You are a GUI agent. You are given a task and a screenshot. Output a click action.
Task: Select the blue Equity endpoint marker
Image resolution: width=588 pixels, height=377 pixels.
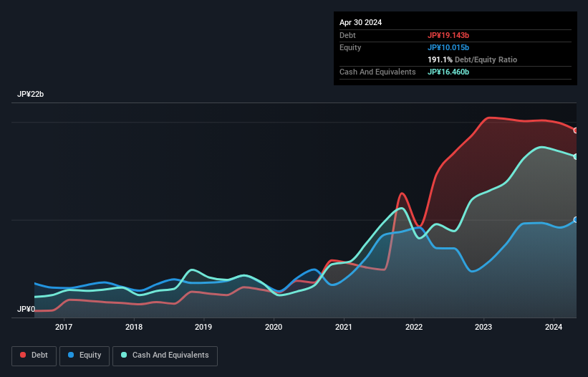click(x=576, y=220)
